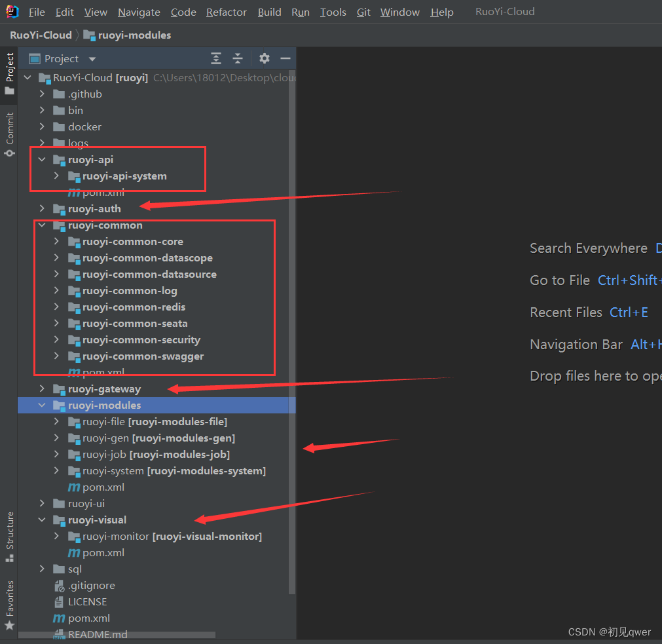Click ruoyi-modules breadcrumb in navigation bar
Viewport: 662px width, 644px height.
pyautogui.click(x=128, y=35)
